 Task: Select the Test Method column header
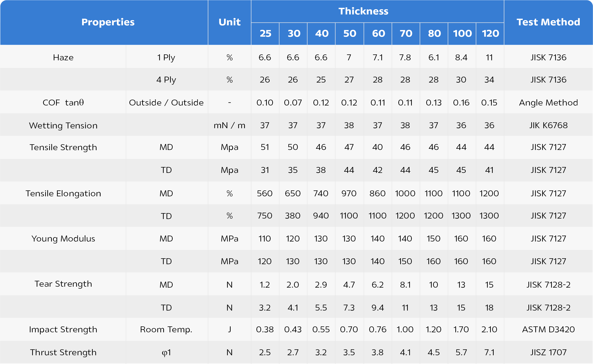[548, 22]
